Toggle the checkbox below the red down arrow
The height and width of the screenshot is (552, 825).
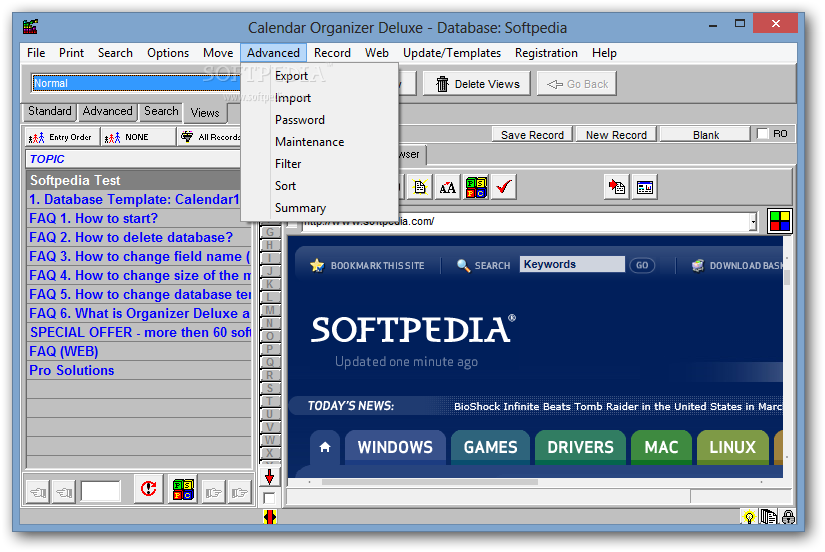pyautogui.click(x=269, y=498)
